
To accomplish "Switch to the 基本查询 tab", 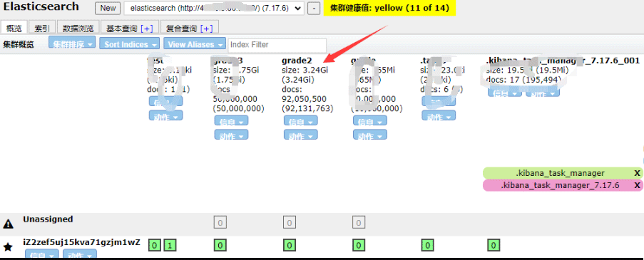I will (x=129, y=28).
